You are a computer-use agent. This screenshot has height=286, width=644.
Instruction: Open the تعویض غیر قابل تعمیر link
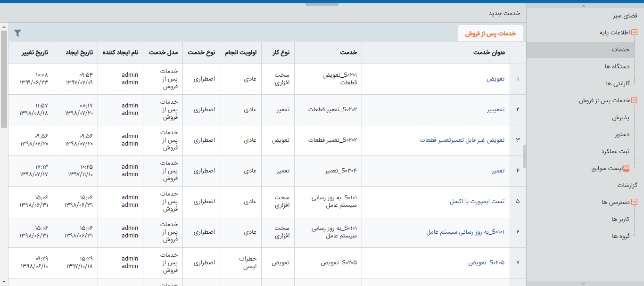point(462,140)
